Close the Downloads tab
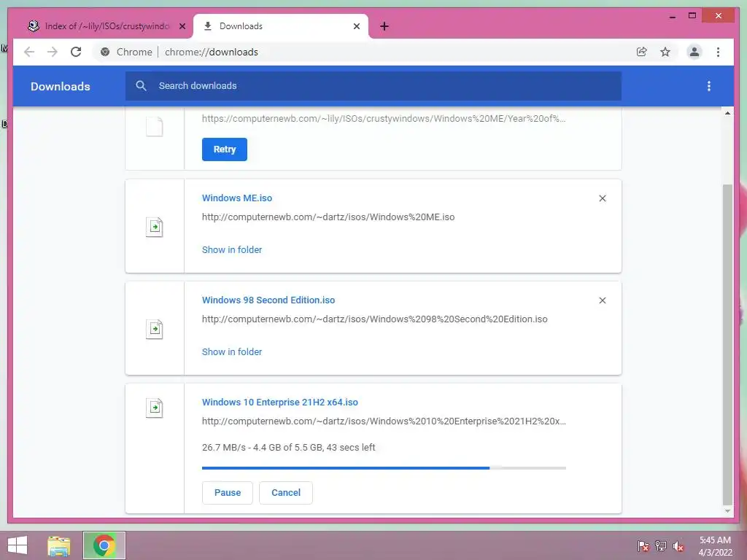 (356, 26)
